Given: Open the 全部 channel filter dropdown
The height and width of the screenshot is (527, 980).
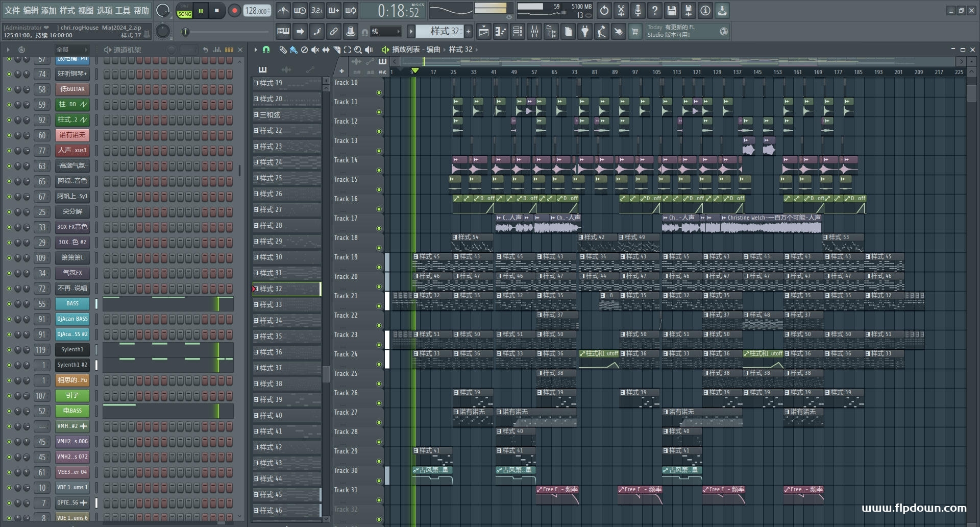Looking at the screenshot, I should (x=71, y=50).
